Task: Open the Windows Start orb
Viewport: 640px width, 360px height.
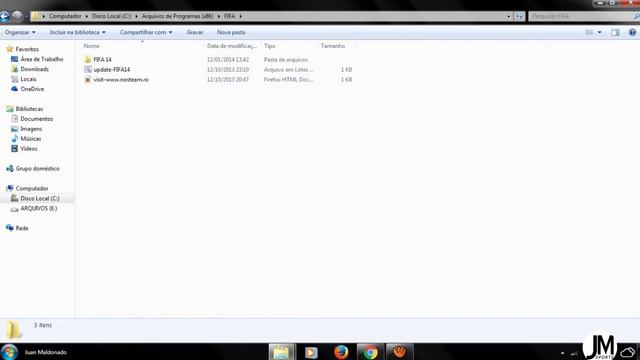Action: pos(9,352)
